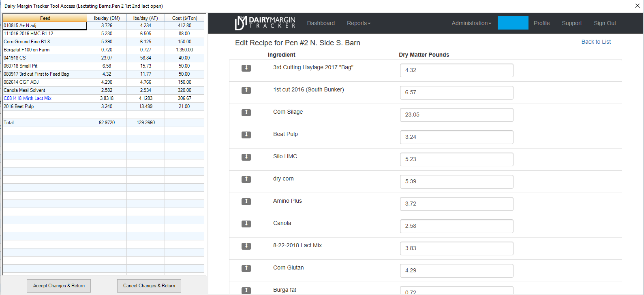Image resolution: width=644 pixels, height=295 pixels.
Task: Click reorder handle for dry corn
Action: click(246, 179)
